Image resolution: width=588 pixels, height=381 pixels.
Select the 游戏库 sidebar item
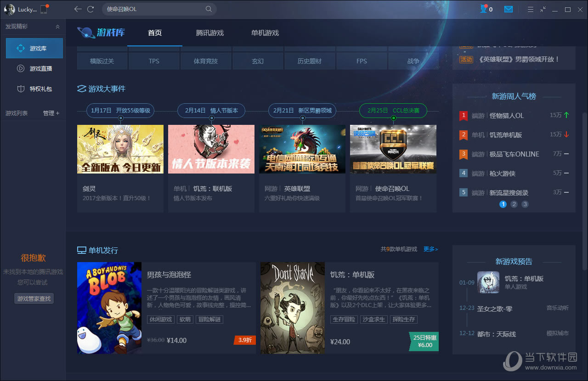point(34,48)
